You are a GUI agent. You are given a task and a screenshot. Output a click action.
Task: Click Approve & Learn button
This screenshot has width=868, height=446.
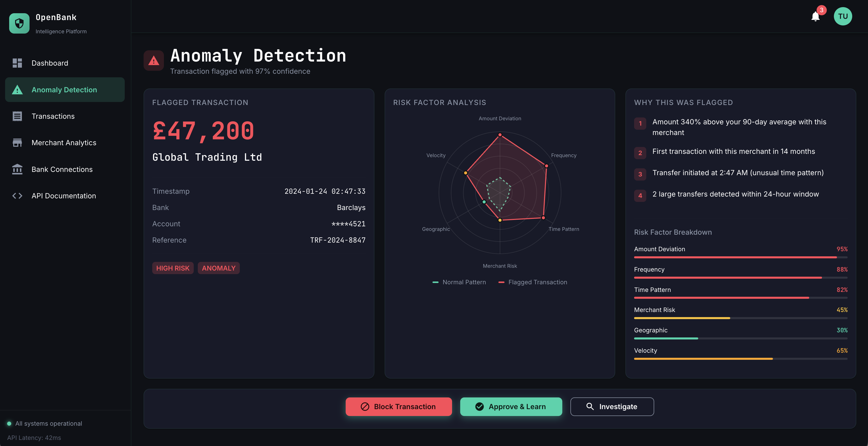[x=511, y=407]
